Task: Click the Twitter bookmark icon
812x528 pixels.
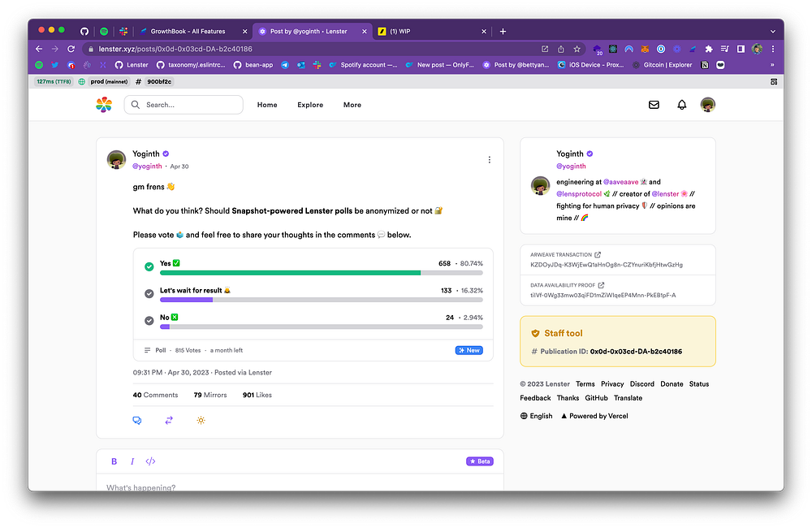Action: (55, 65)
